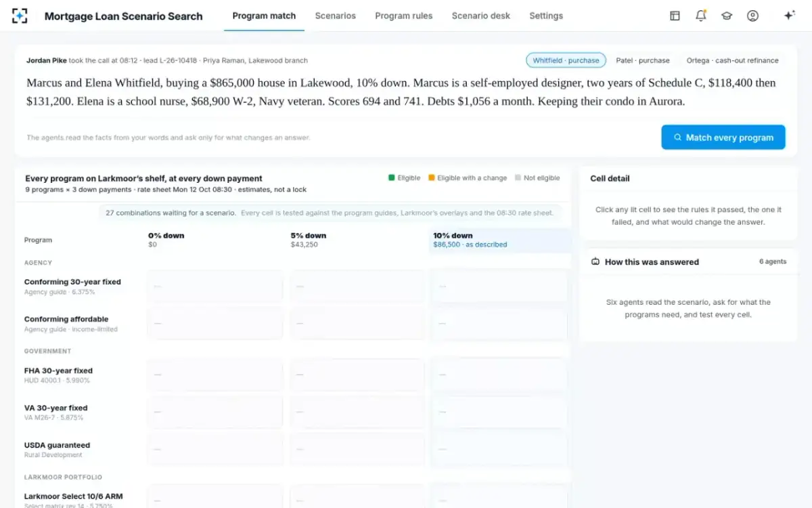Click the Mortgage Loan Scenario Search title
Viewport: 812px width, 508px height.
tap(123, 16)
